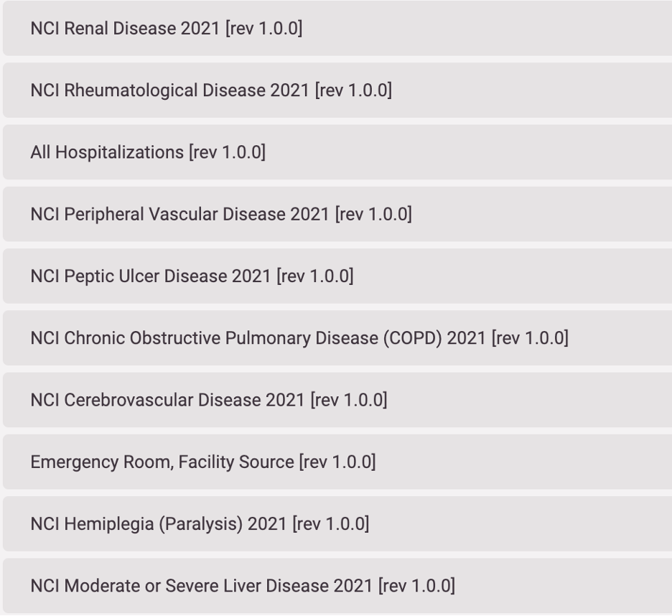Choose NCI Hemiplegia (Paralysis) 2021

tap(337, 524)
